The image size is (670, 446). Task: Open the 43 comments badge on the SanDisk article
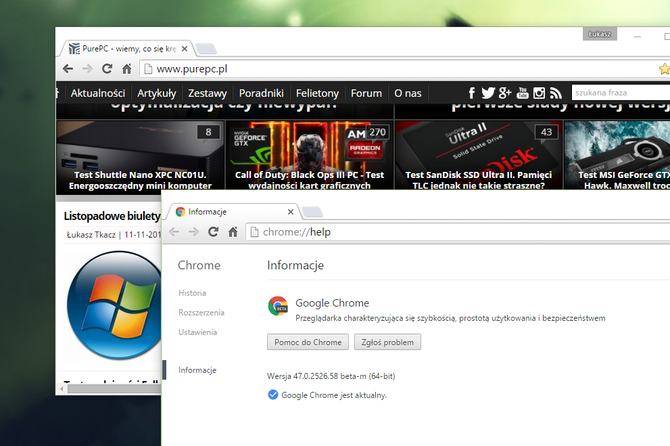pos(547,132)
